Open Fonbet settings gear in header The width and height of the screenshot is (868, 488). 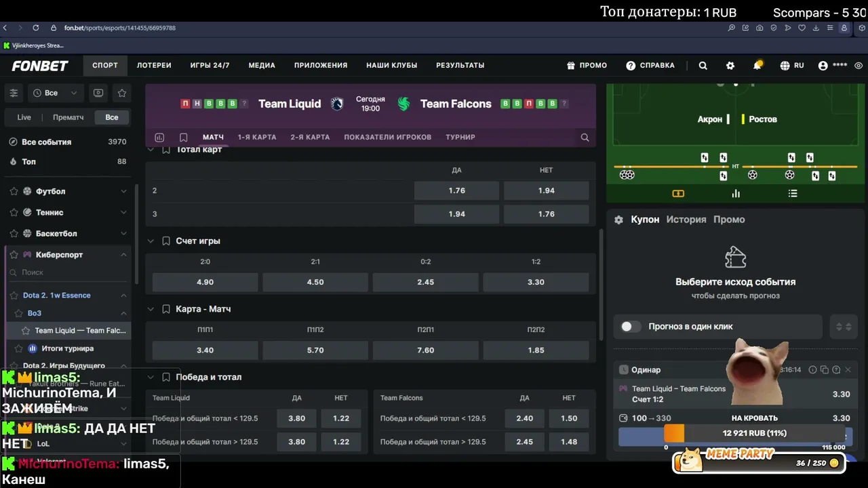click(x=730, y=66)
